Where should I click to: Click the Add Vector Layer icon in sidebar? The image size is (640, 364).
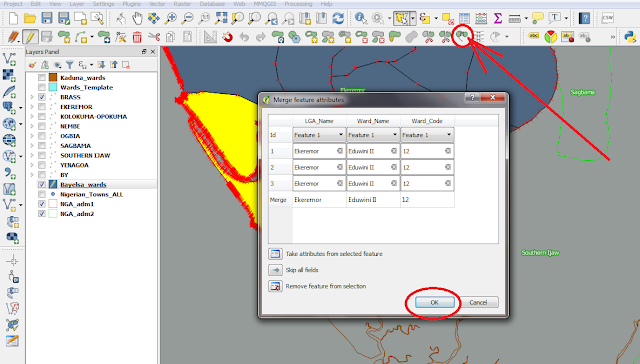[x=9, y=59]
